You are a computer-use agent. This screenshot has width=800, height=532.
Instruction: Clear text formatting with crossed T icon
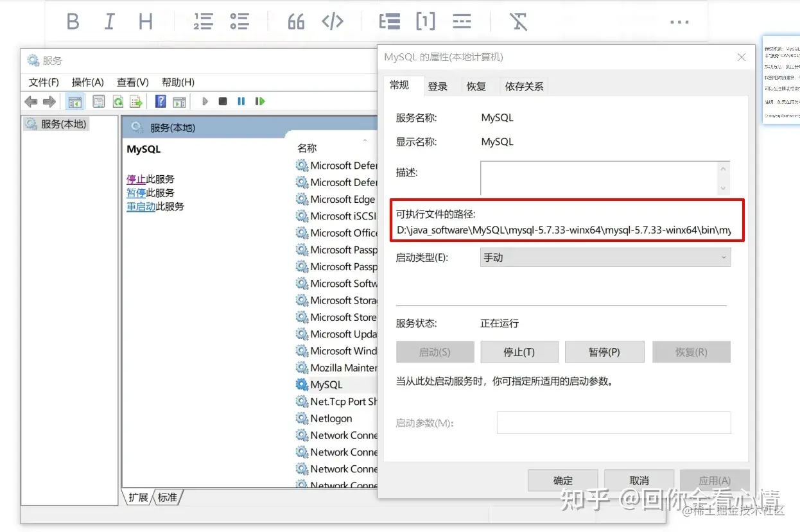click(519, 22)
